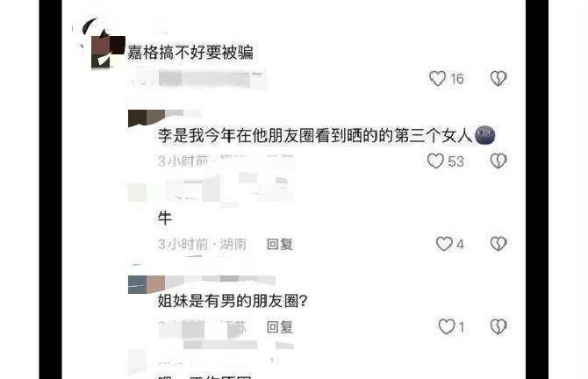Open avatar of '姐妹是有男的朋友圈?' commenter
The width and height of the screenshot is (588, 379).
[x=147, y=284]
